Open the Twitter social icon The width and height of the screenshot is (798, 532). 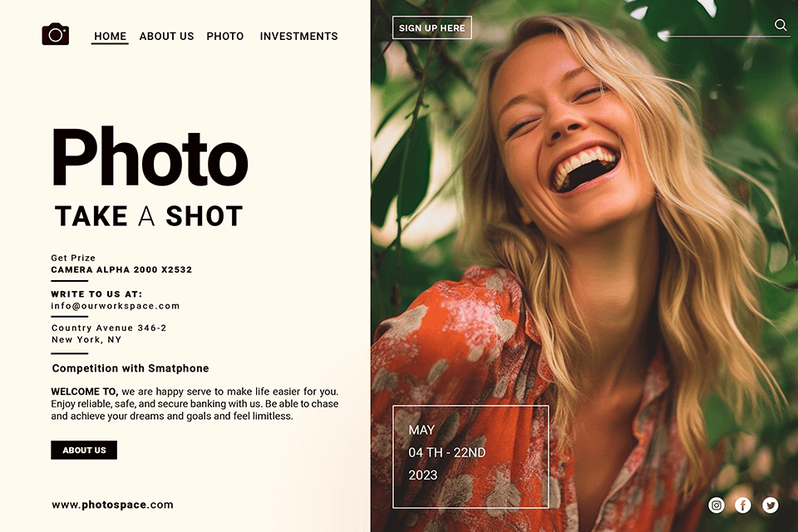[770, 505]
